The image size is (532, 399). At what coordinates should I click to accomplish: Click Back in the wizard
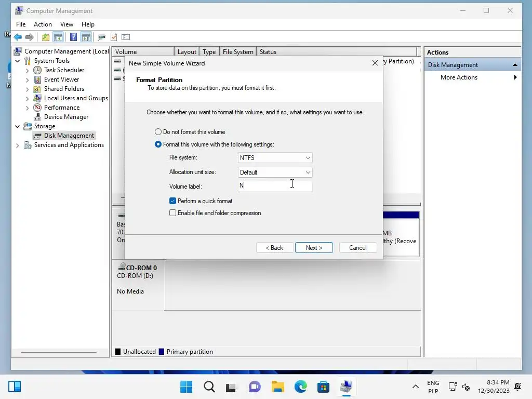coord(274,248)
